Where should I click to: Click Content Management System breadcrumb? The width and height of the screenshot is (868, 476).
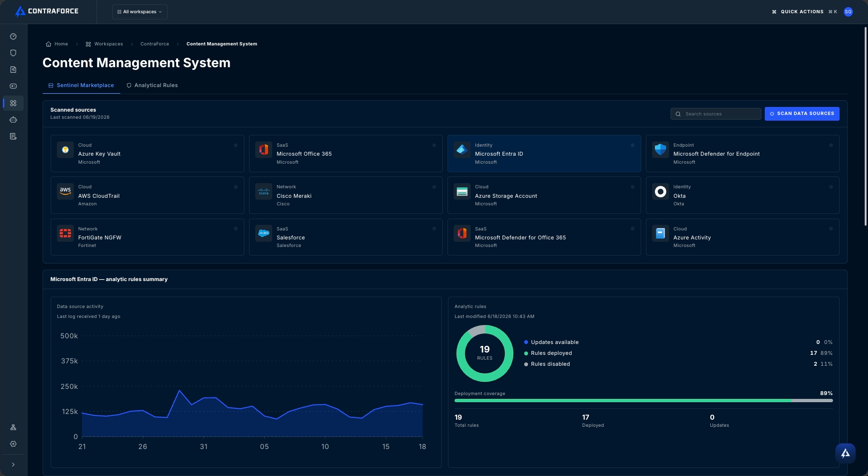coord(222,44)
